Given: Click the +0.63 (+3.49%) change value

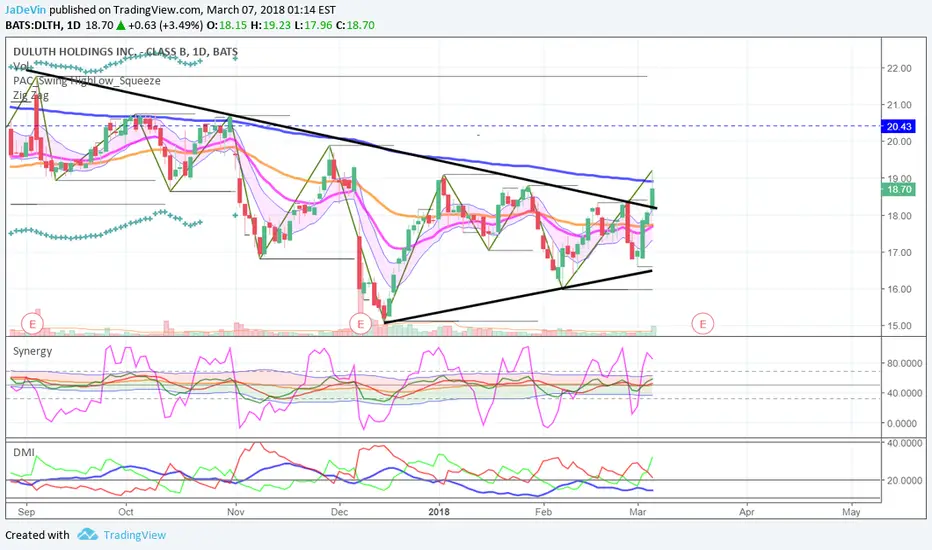Looking at the screenshot, I should [165, 26].
